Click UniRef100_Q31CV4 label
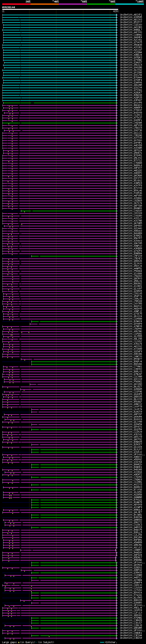This screenshot has width=146, height=644. coord(131,87)
